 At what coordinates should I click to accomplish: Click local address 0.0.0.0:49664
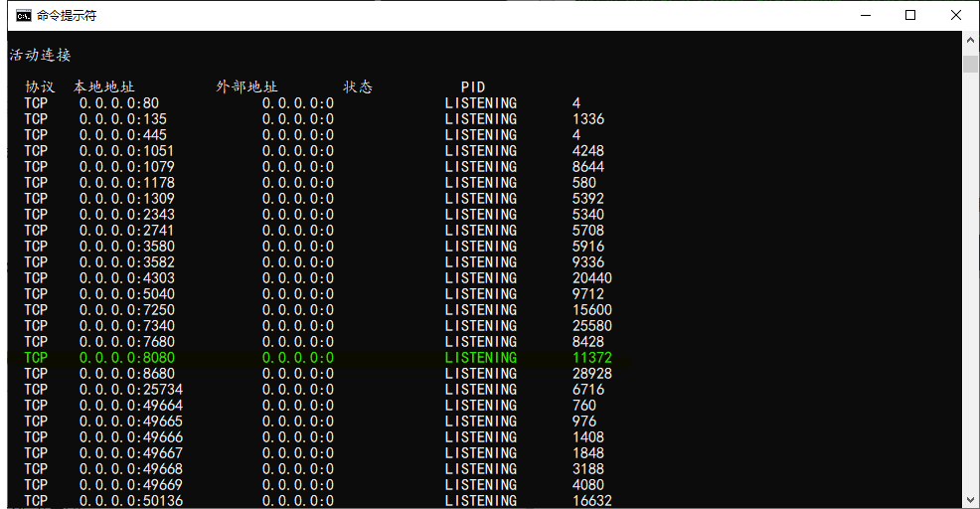pyautogui.click(x=131, y=406)
